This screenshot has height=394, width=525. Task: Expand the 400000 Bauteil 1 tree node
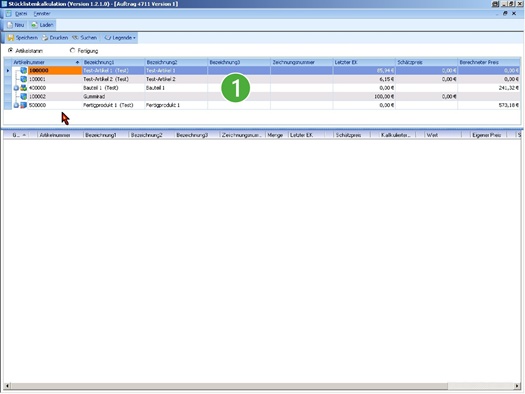click(x=16, y=88)
